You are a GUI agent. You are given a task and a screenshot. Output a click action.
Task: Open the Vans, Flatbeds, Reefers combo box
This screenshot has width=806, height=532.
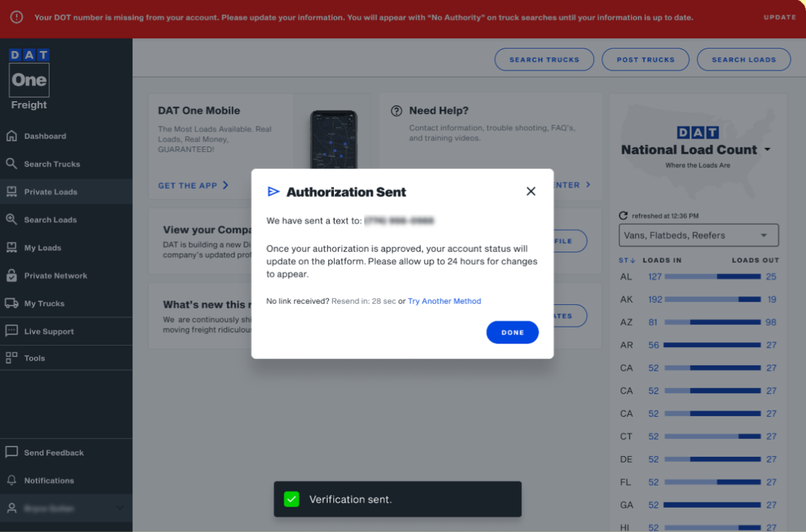point(699,235)
